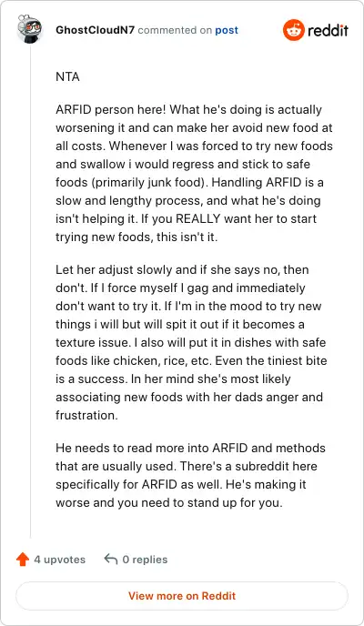Click the paragraph starting "ARFID person here!"
Viewport: 364px width, 626px height.
click(195, 173)
